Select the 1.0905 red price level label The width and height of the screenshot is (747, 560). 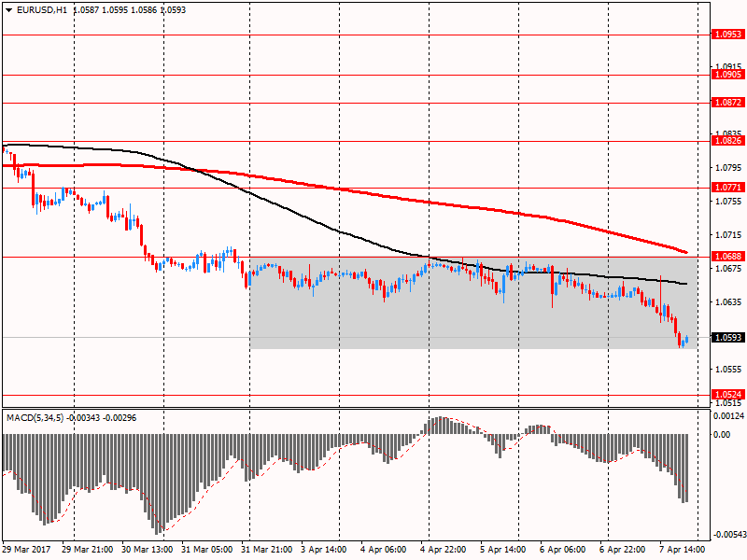[x=727, y=75]
